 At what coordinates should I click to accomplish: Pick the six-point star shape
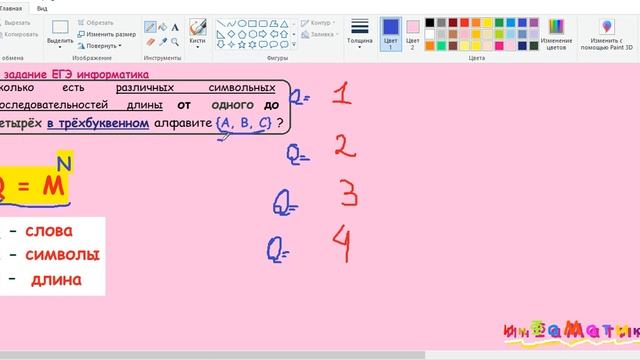[x=253, y=44]
